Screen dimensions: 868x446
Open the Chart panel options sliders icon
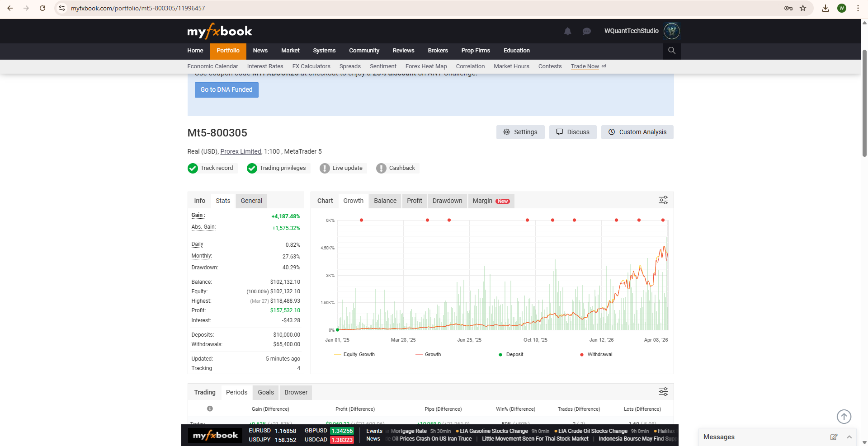[x=663, y=200]
